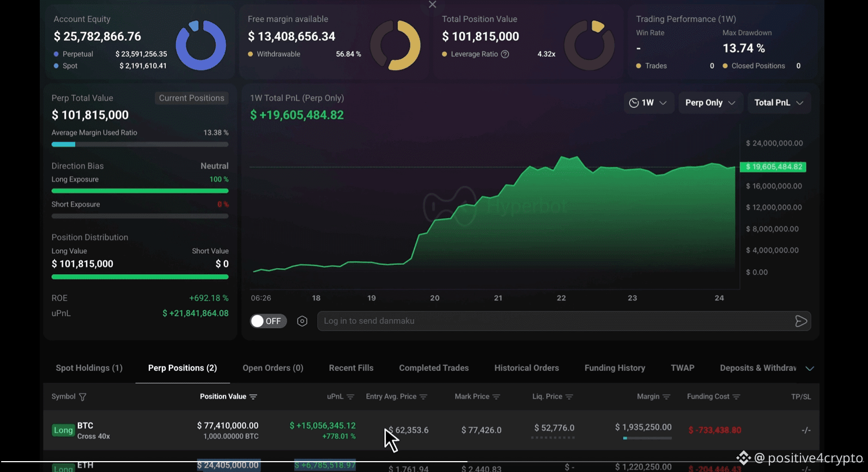
Task: Open the Total PnL dropdown
Action: click(779, 103)
